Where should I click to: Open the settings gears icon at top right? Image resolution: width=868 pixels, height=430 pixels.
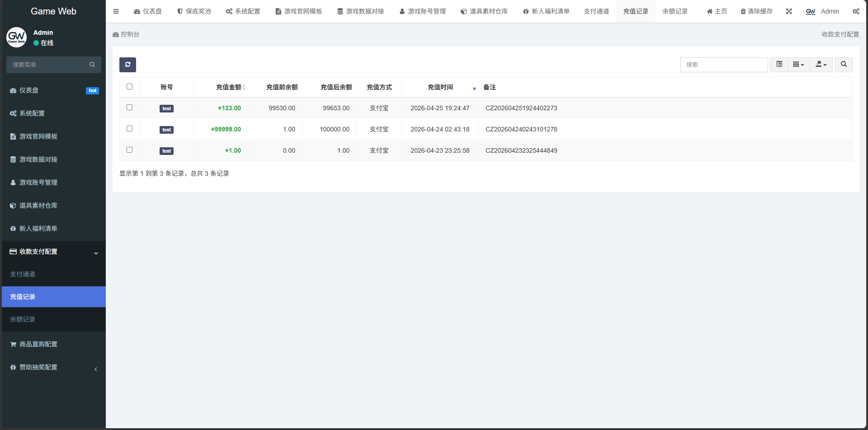(856, 11)
